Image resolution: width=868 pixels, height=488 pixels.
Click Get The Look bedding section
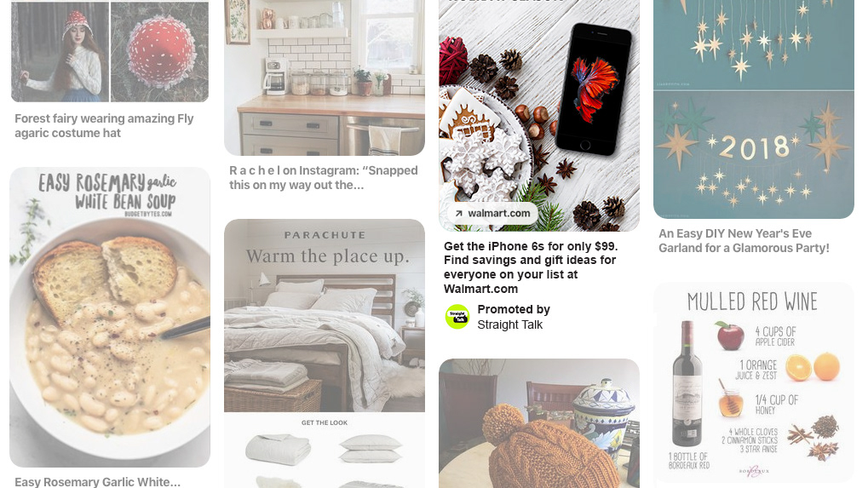325,451
